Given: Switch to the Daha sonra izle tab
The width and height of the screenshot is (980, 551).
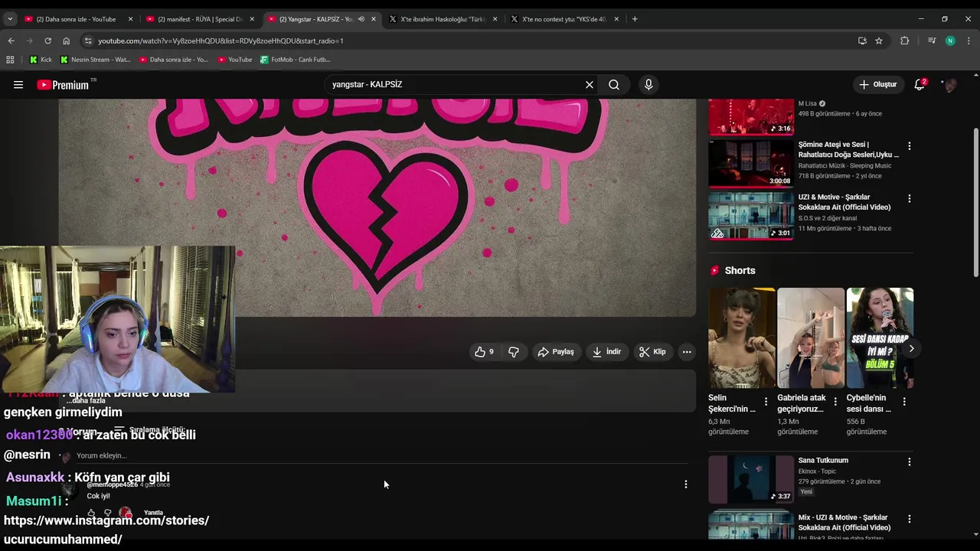Looking at the screenshot, I should [76, 19].
